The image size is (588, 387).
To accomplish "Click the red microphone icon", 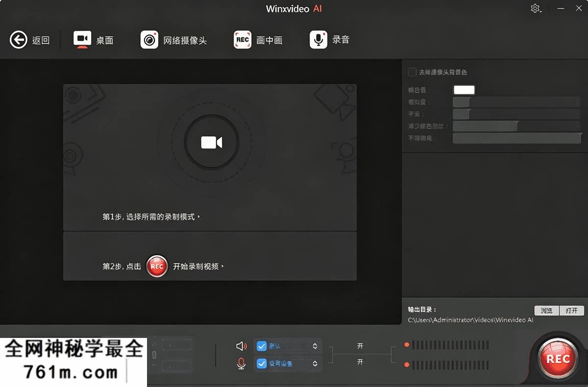I will coord(241,364).
